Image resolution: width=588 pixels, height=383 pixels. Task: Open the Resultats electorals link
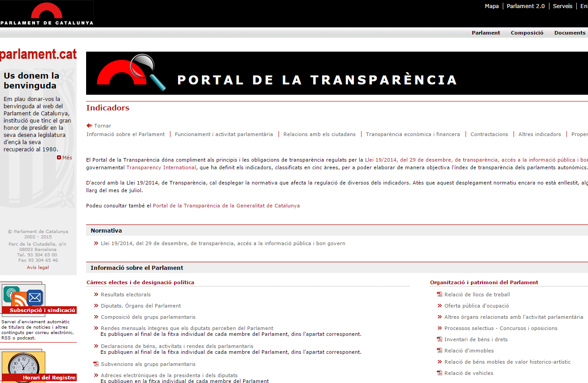click(126, 295)
